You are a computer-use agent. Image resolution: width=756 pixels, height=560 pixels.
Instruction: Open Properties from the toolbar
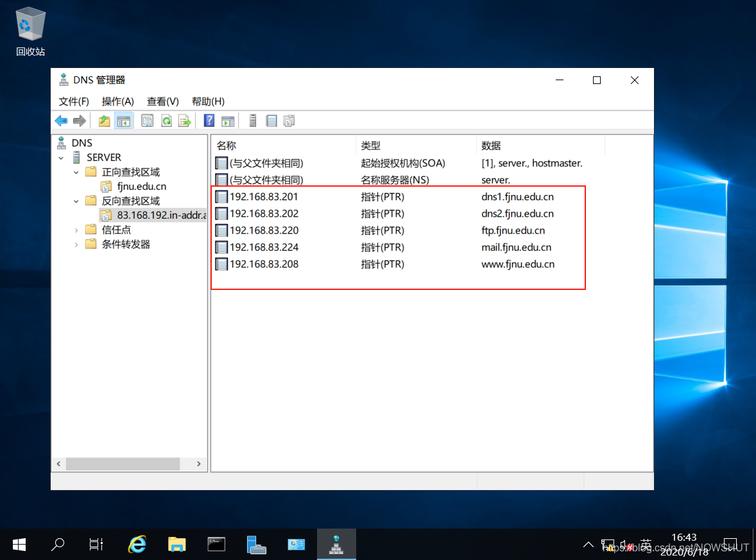(148, 121)
